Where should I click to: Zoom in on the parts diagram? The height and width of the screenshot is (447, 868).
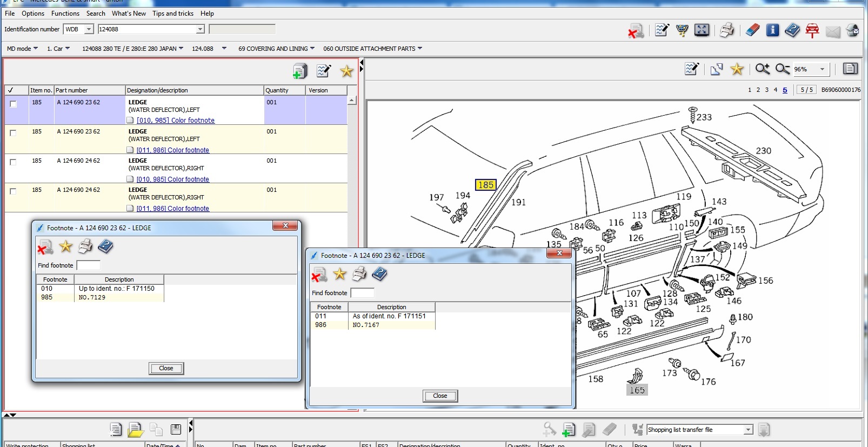pos(762,69)
